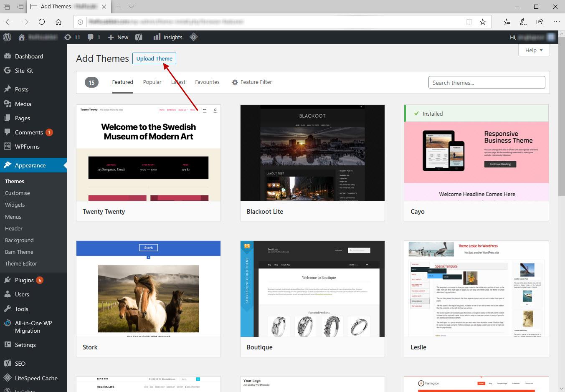565x392 pixels.
Task: Open Twenty Twenty theme preview
Action: coord(148,153)
